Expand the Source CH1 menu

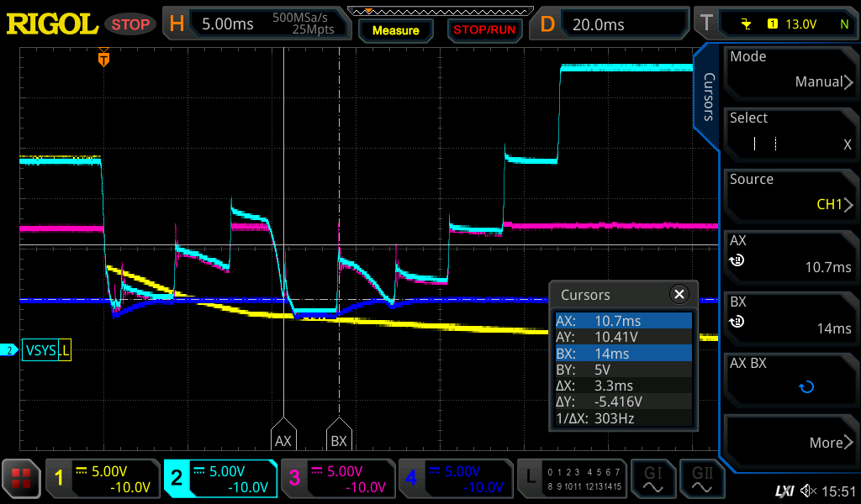pyautogui.click(x=790, y=195)
